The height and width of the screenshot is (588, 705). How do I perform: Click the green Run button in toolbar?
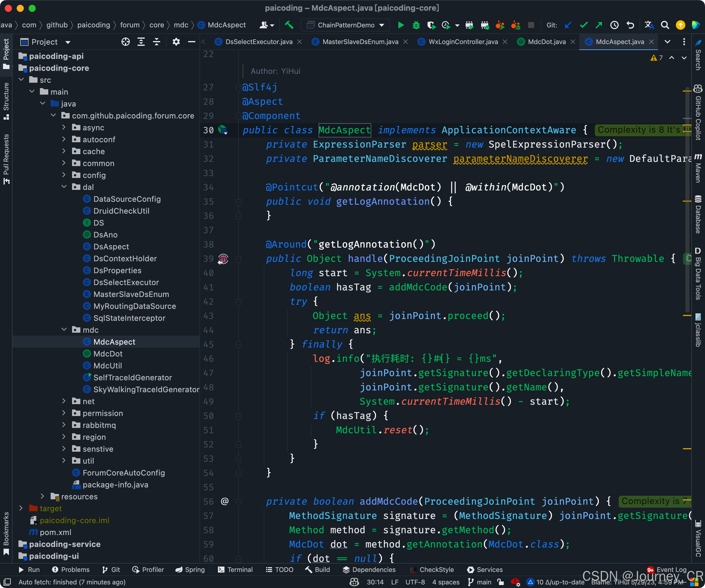pos(400,25)
